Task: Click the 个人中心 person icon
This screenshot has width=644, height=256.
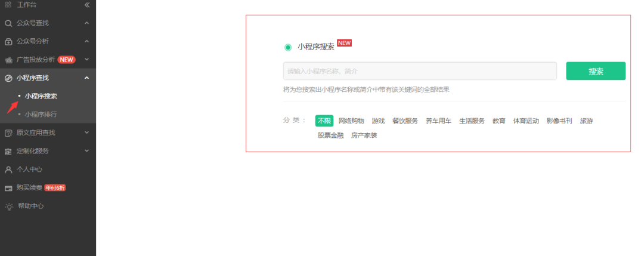Action: [x=8, y=169]
